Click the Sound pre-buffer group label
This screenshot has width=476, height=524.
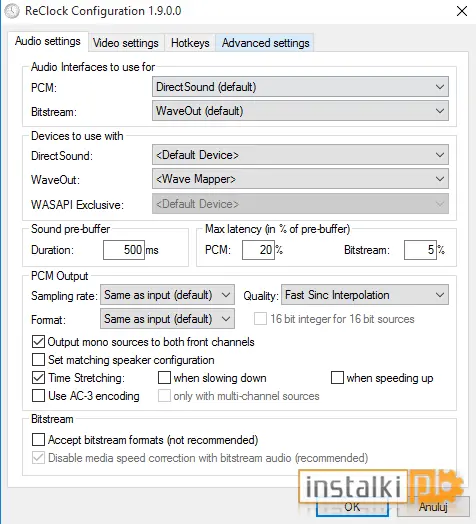[x=71, y=229]
